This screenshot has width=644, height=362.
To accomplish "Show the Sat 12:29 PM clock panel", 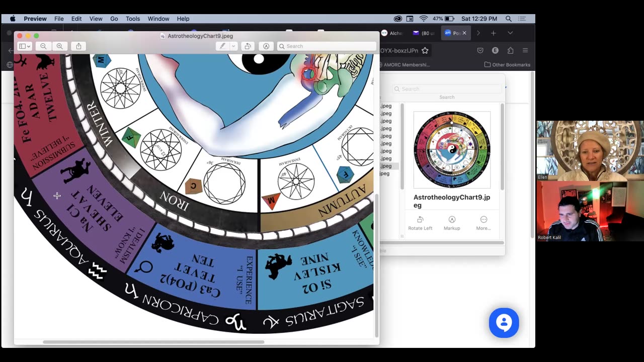I will pyautogui.click(x=479, y=19).
